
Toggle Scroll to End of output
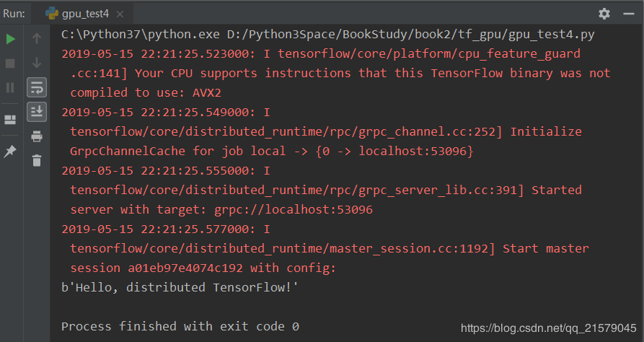pos(37,111)
